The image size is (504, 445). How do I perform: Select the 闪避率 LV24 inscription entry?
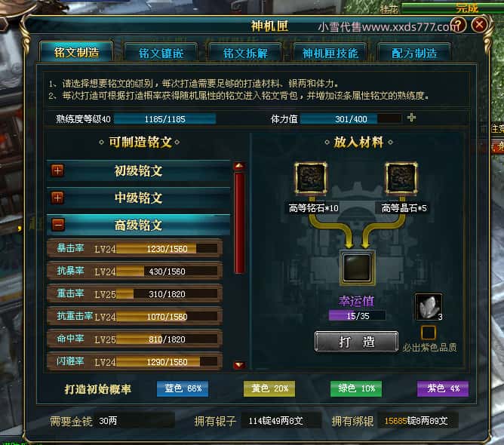(x=135, y=362)
